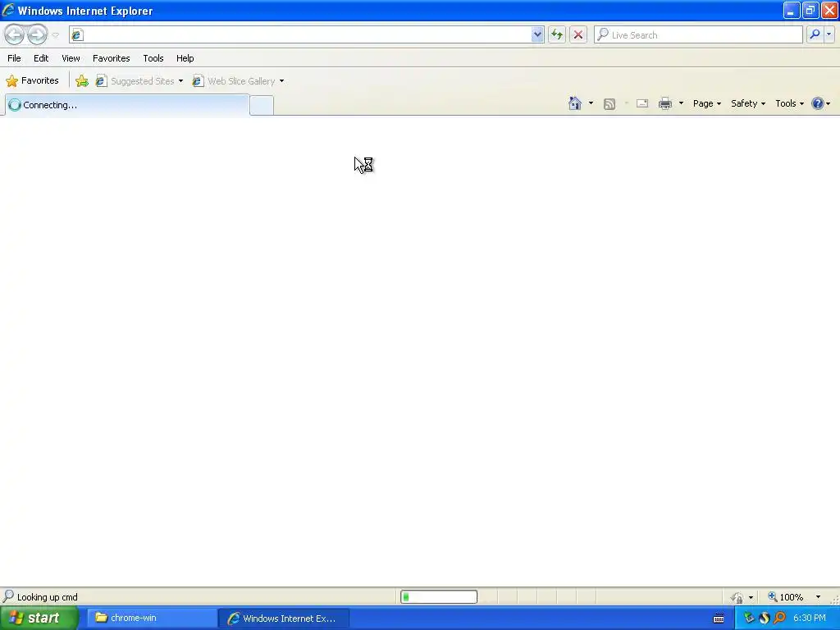This screenshot has height=630, width=840.
Task: Click the Home house icon
Action: [575, 103]
